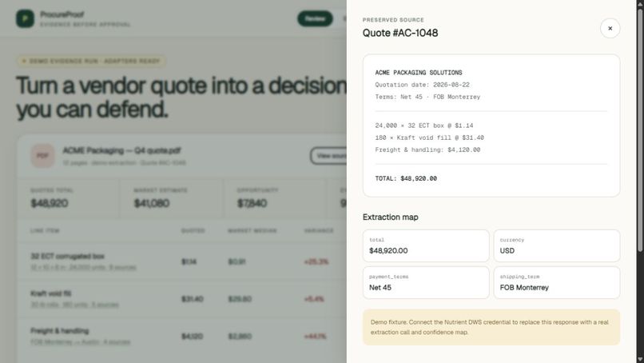Screen dimensions: 644x363
Task: Click the ACME Packaging — Q4 quote.pdf title
Action: coord(122,150)
